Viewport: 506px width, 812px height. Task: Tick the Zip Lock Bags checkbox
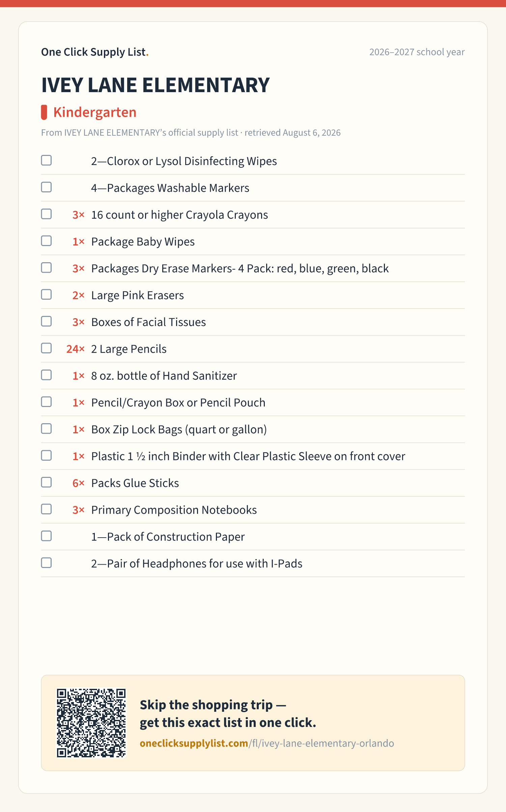coord(46,429)
